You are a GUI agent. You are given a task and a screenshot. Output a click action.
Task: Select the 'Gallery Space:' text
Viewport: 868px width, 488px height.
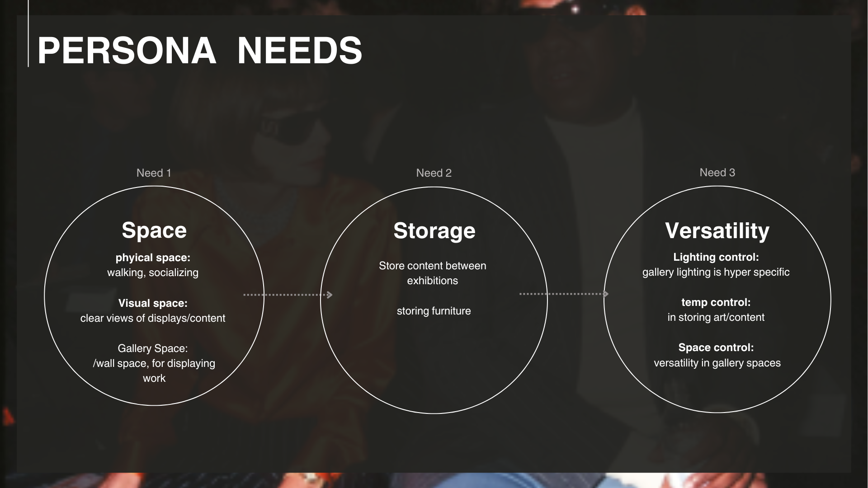coord(153,348)
